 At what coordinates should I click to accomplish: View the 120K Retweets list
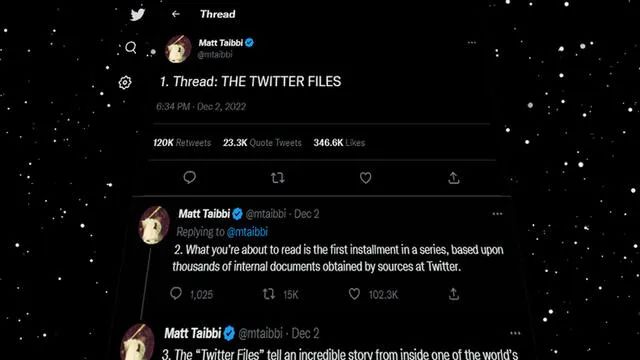click(x=182, y=142)
